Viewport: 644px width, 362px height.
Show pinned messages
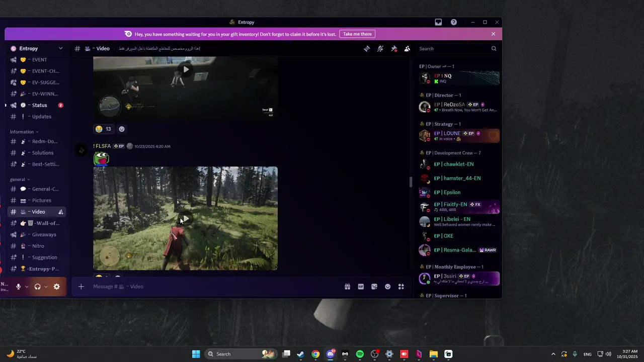coord(394,49)
